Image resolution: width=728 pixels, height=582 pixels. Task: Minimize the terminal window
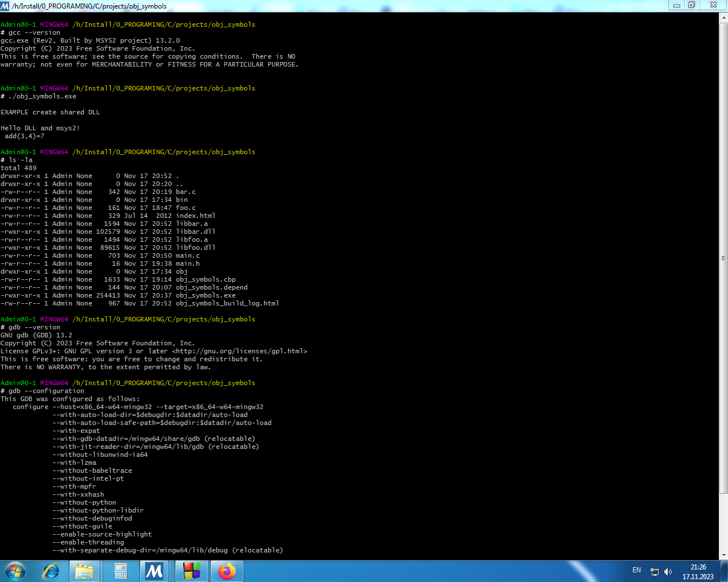[x=677, y=5]
